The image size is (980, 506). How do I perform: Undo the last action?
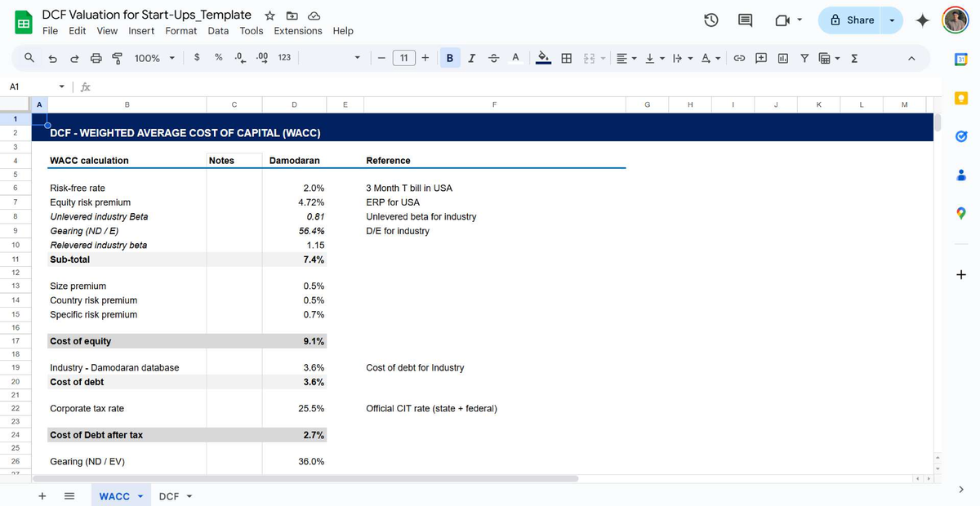(x=53, y=58)
